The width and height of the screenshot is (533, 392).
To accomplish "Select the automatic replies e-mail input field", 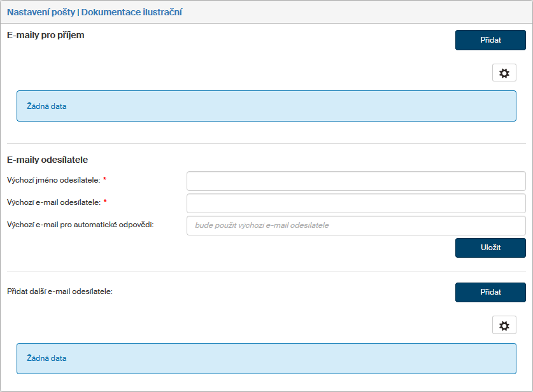I will tap(355, 225).
